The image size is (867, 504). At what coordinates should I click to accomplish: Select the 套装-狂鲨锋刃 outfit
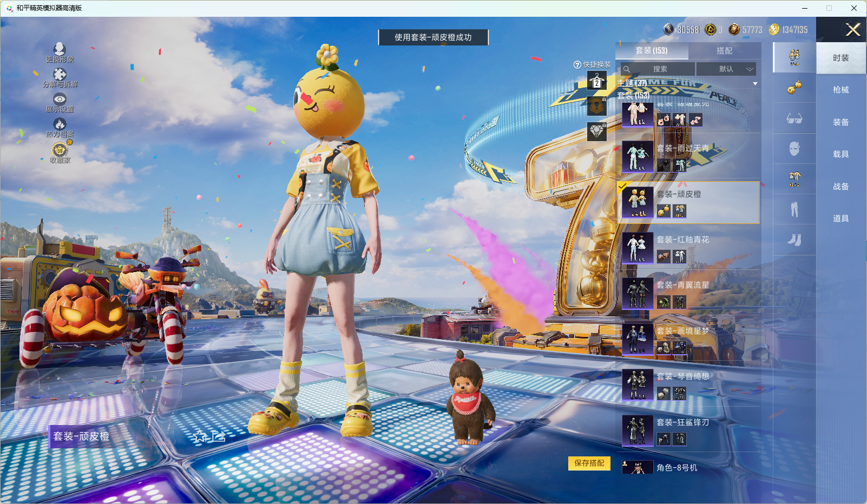(688, 430)
